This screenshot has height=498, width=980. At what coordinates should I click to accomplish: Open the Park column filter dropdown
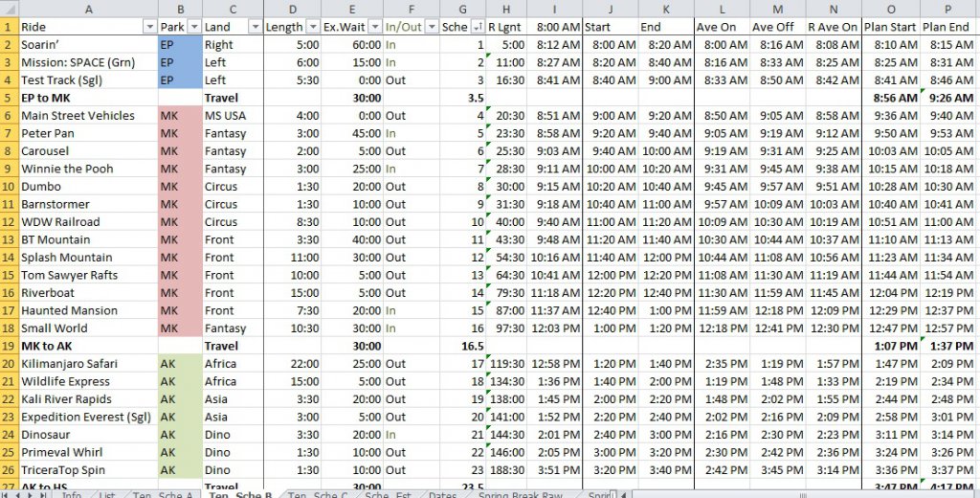[x=194, y=27]
